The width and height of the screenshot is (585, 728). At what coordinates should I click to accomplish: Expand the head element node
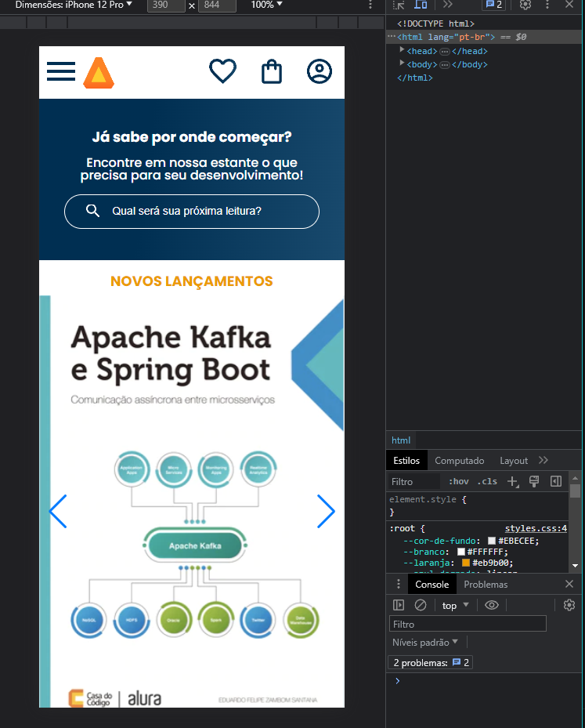(403, 49)
